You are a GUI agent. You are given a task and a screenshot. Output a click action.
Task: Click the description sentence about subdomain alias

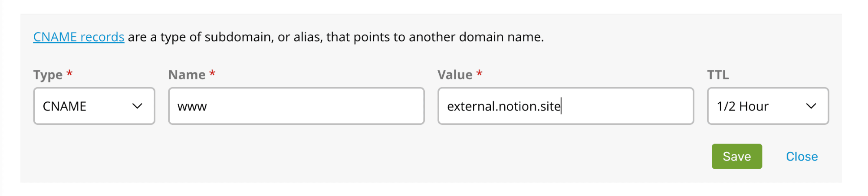click(x=335, y=37)
